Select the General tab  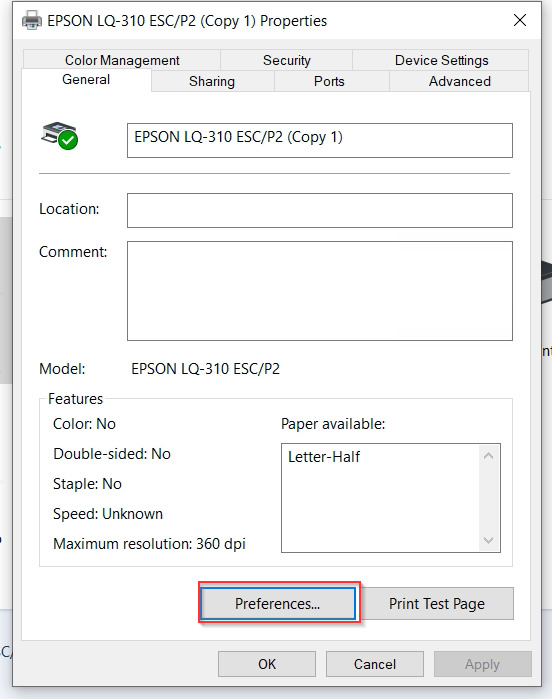pos(86,80)
